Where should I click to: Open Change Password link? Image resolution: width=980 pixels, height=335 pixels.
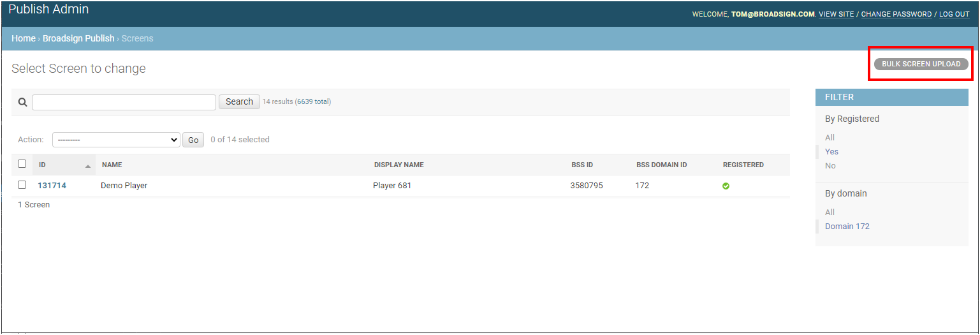tap(896, 14)
